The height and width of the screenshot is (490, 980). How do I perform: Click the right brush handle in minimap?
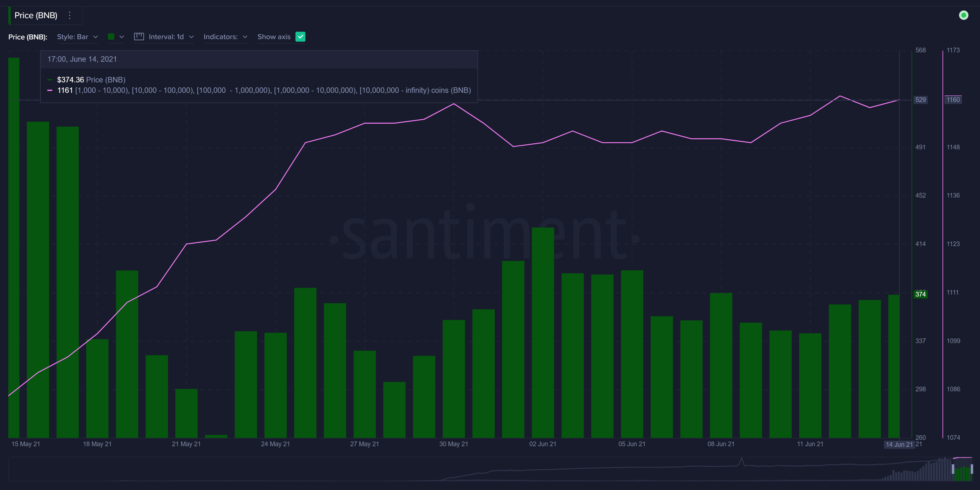(972, 469)
